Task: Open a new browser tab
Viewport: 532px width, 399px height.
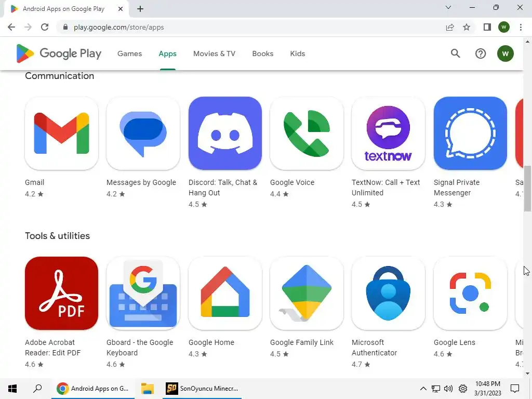Action: 140,9
